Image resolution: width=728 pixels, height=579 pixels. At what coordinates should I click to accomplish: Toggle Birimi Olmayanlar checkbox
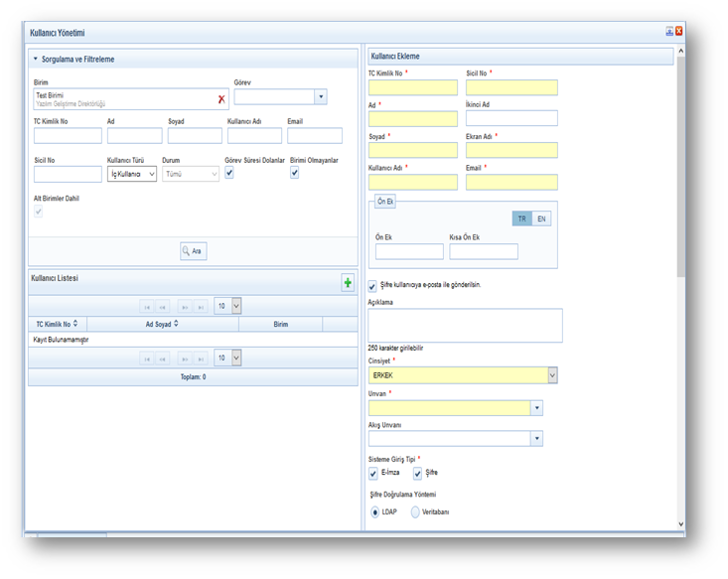tap(295, 173)
